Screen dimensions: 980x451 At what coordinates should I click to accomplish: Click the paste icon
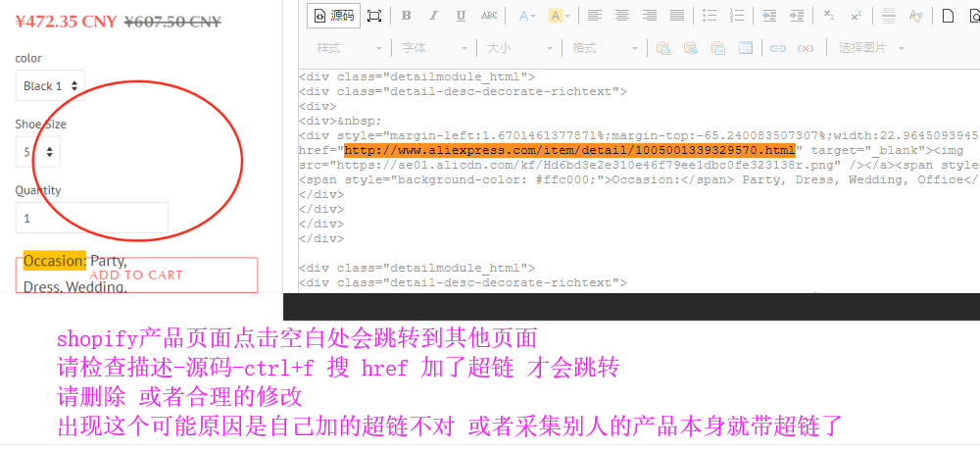point(663,48)
